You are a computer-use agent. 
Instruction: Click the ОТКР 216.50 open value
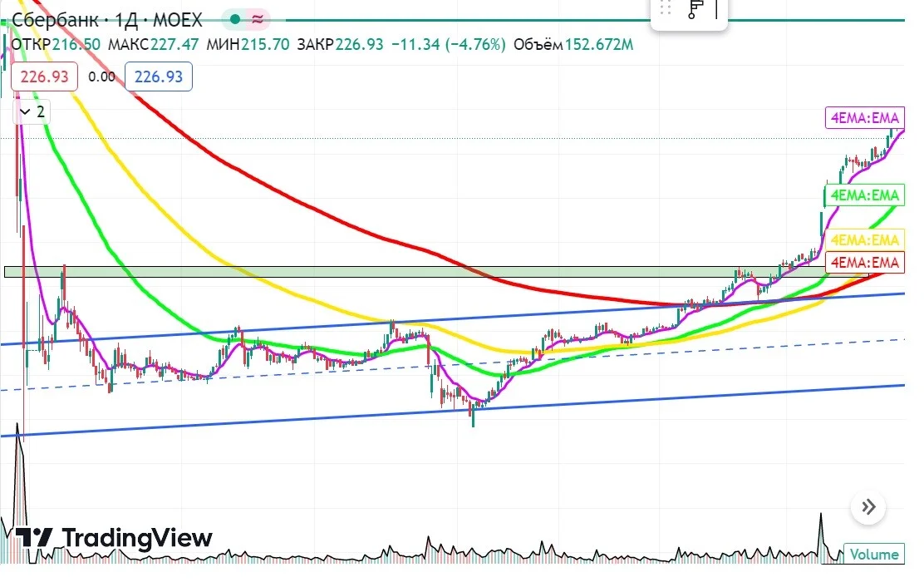56,45
